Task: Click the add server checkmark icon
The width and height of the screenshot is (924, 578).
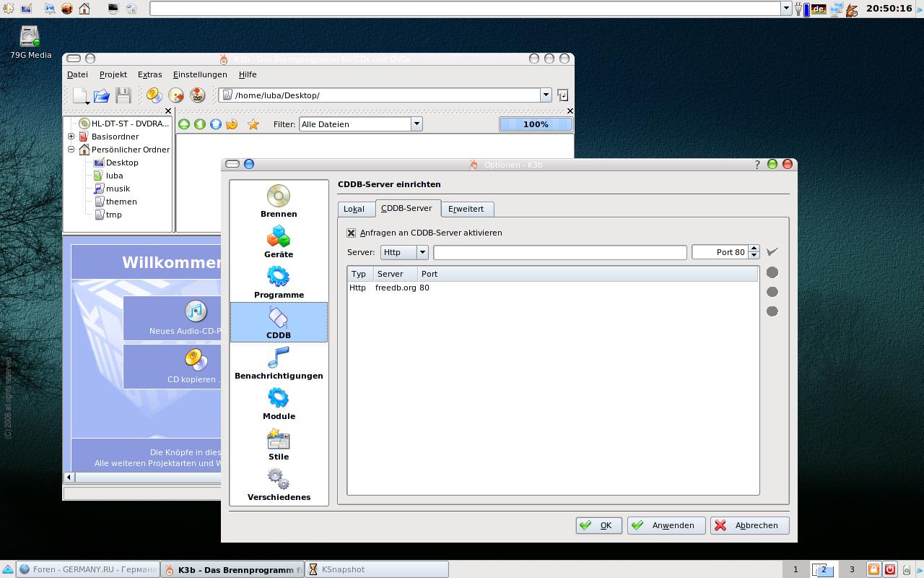Action: [x=772, y=252]
